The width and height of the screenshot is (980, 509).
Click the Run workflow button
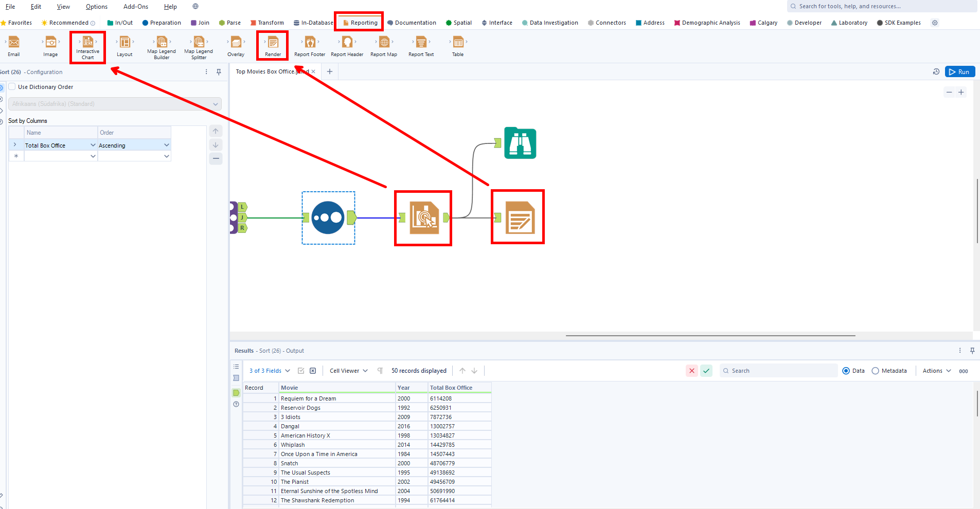pos(960,72)
